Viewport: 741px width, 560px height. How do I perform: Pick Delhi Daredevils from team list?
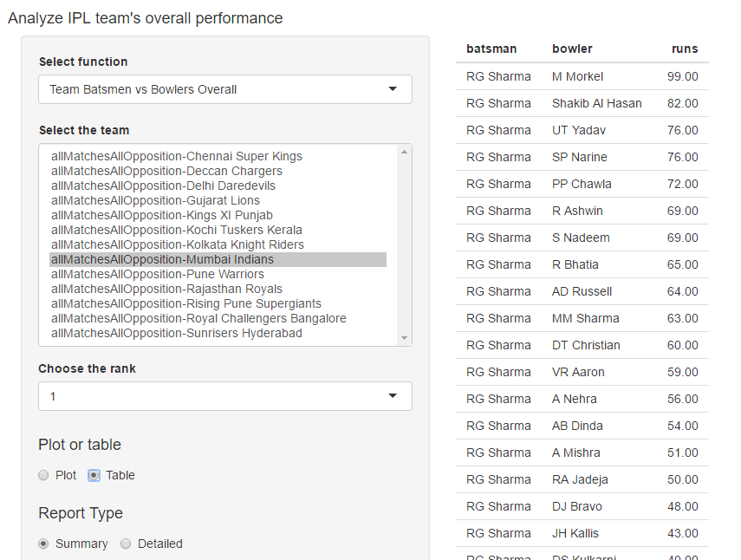163,186
